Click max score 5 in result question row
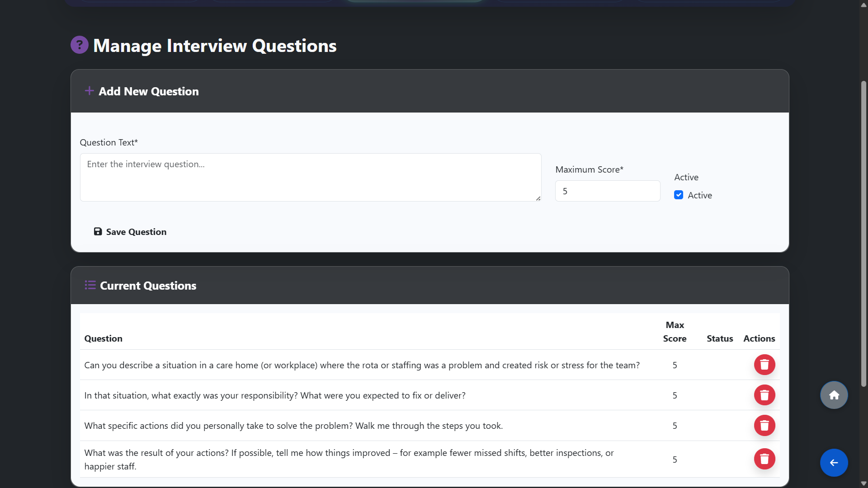The height and width of the screenshot is (488, 868). (675, 460)
